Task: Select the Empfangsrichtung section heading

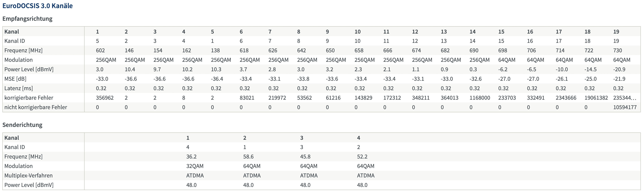Action: [27, 19]
